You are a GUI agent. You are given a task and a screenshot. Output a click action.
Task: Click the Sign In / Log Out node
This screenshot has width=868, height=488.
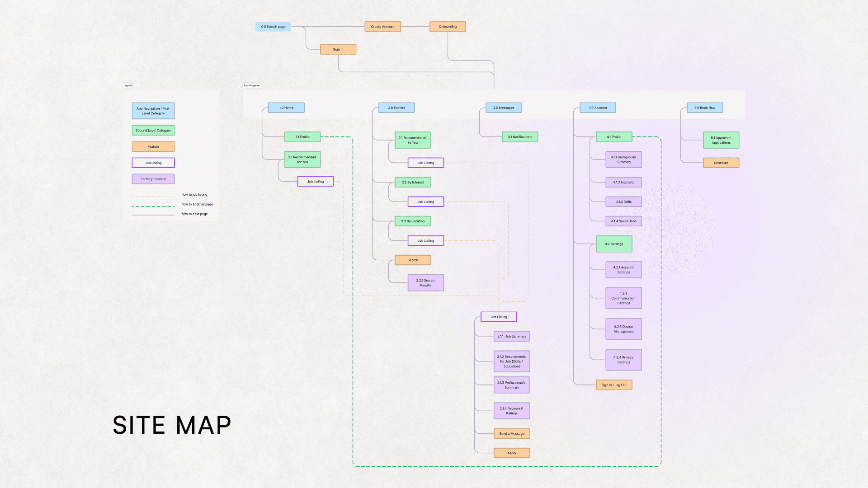[613, 385]
